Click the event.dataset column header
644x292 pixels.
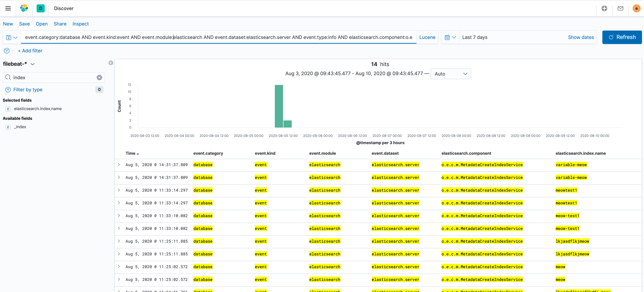pyautogui.click(x=385, y=153)
